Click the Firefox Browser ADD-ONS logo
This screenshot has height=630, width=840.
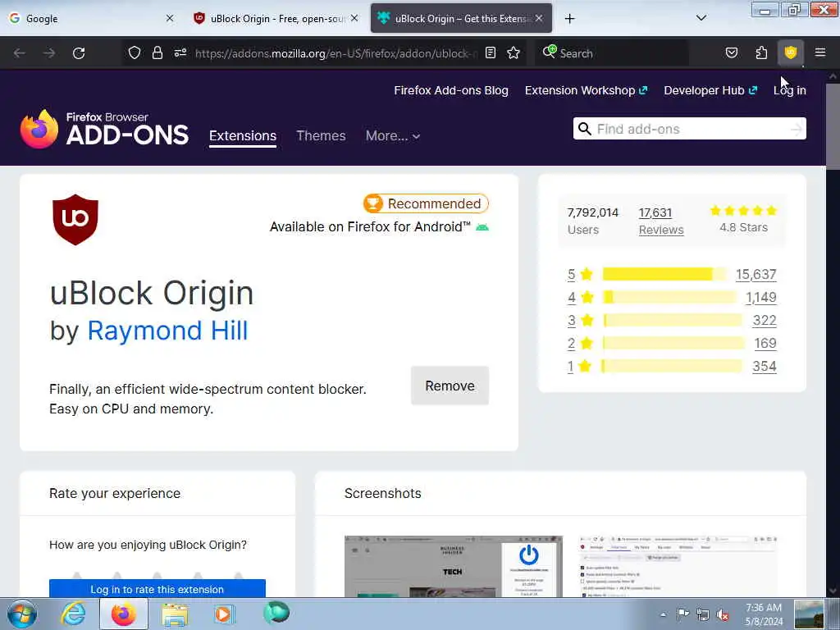point(104,129)
